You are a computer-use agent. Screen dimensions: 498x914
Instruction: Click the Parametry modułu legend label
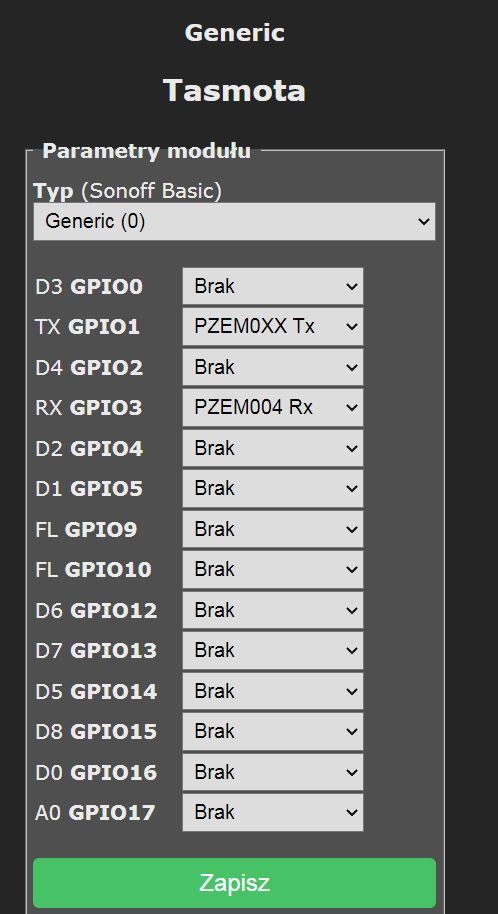(x=147, y=152)
